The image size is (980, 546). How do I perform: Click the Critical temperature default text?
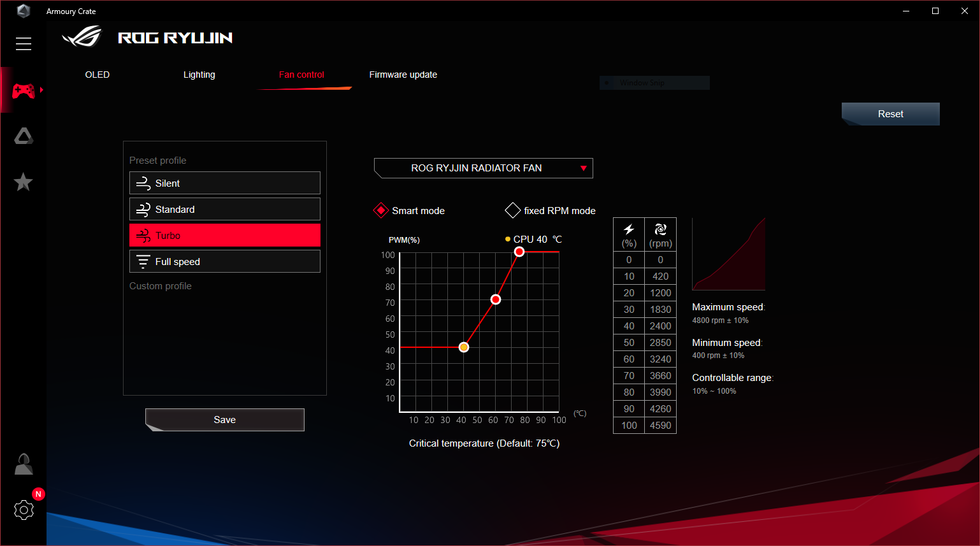click(x=484, y=443)
